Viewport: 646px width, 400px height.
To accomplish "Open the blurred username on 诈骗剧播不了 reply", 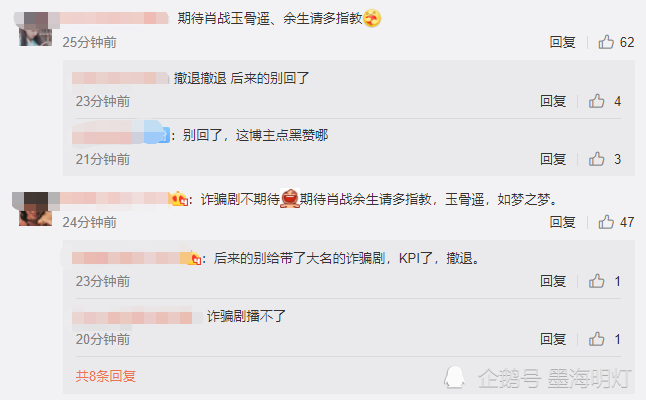I will coord(132,318).
